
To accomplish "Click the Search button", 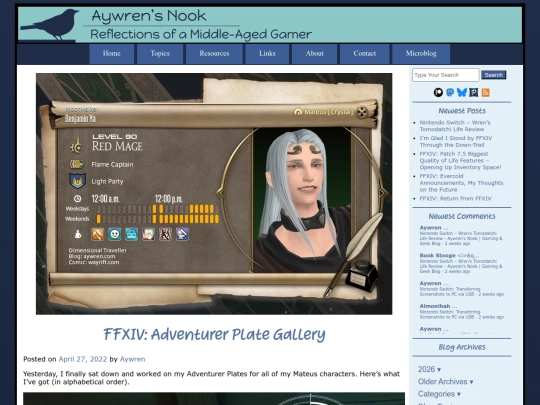I will (x=494, y=75).
